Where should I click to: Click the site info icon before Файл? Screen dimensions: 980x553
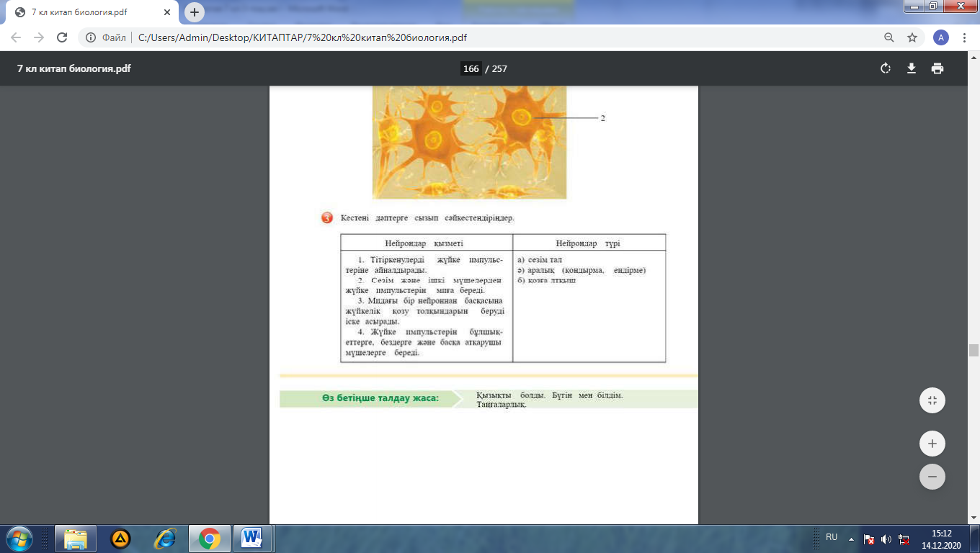pyautogui.click(x=91, y=37)
